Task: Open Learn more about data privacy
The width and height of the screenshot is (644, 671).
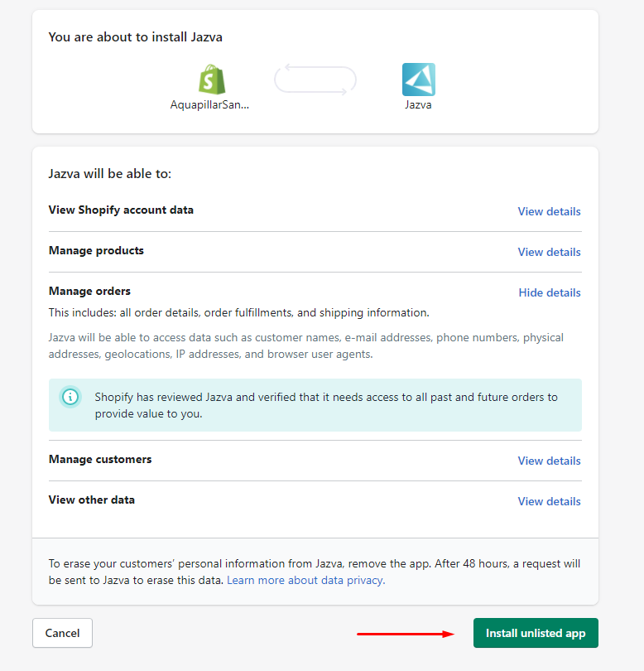Action: tap(305, 581)
